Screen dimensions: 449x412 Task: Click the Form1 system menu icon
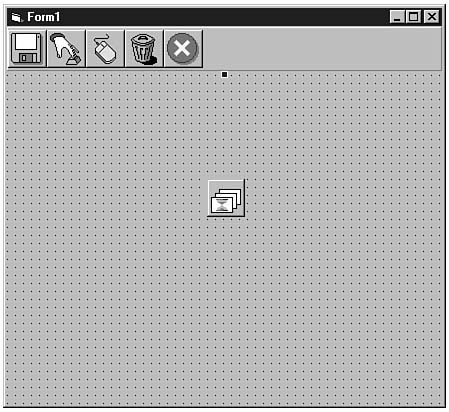click(16, 17)
